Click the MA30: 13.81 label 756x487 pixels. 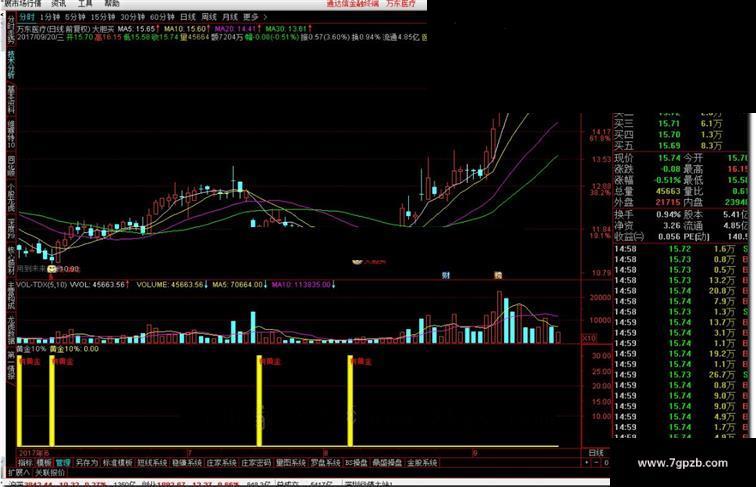pos(288,29)
